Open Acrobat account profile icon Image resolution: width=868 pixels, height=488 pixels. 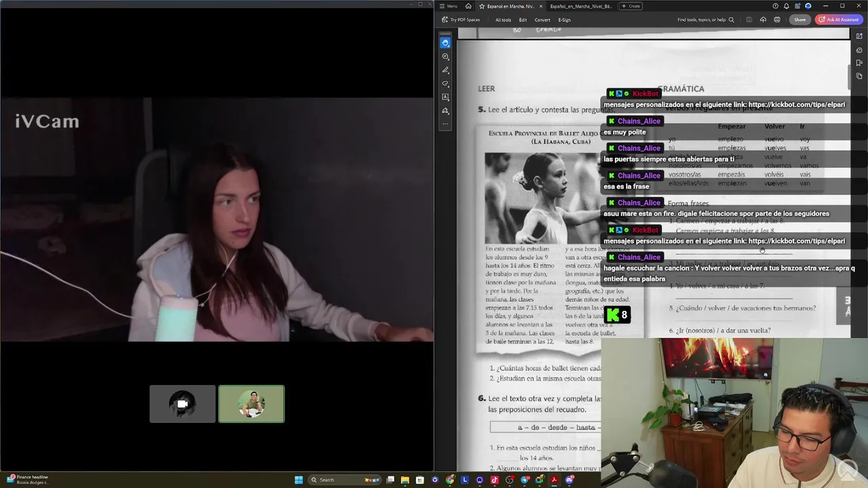808,6
